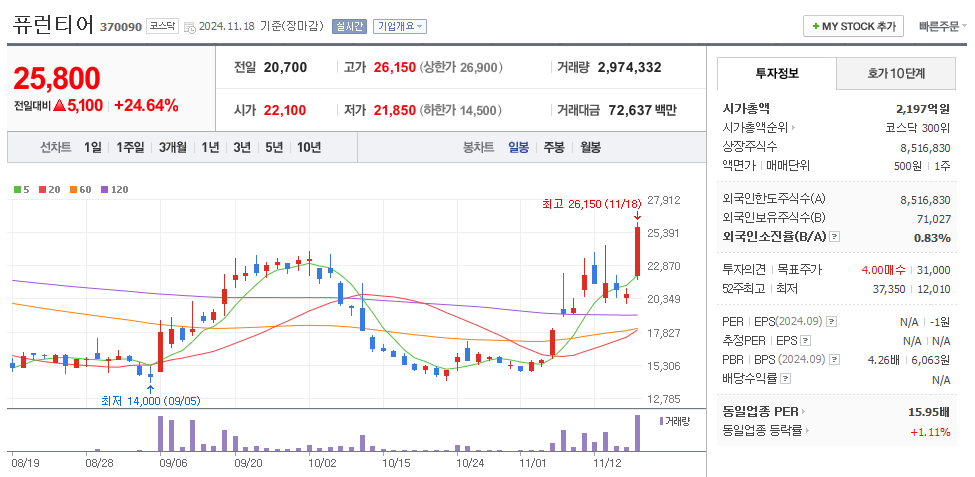
Task: Select 5년 line chart period
Action: coord(274,147)
